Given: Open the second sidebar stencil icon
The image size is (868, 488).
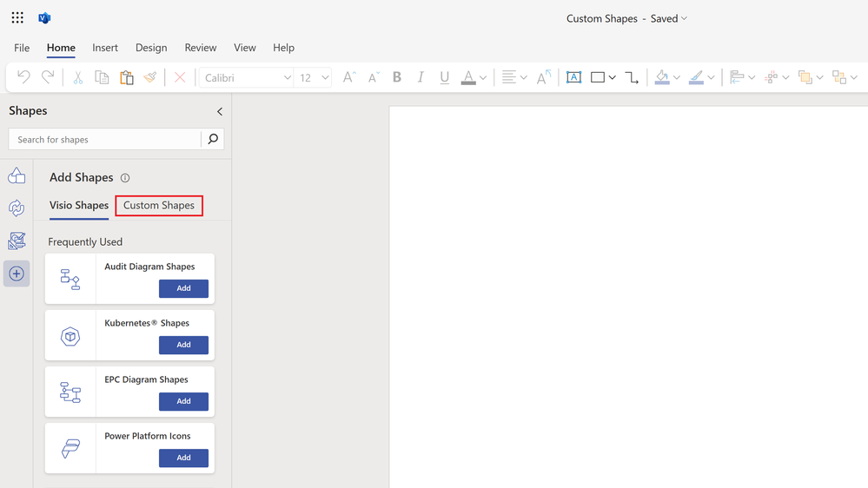Looking at the screenshot, I should coord(17,208).
